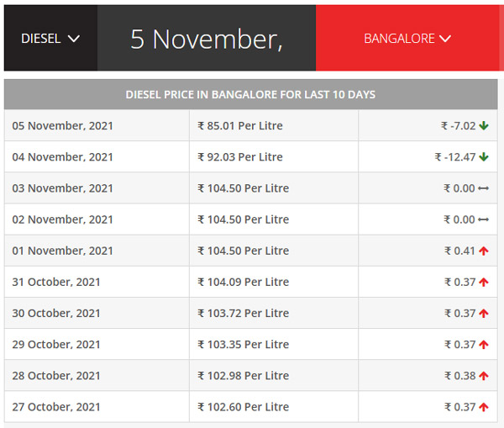The height and width of the screenshot is (428, 504).
Task: Click the Diesel Price in Bangalore table header
Action: 250,94
